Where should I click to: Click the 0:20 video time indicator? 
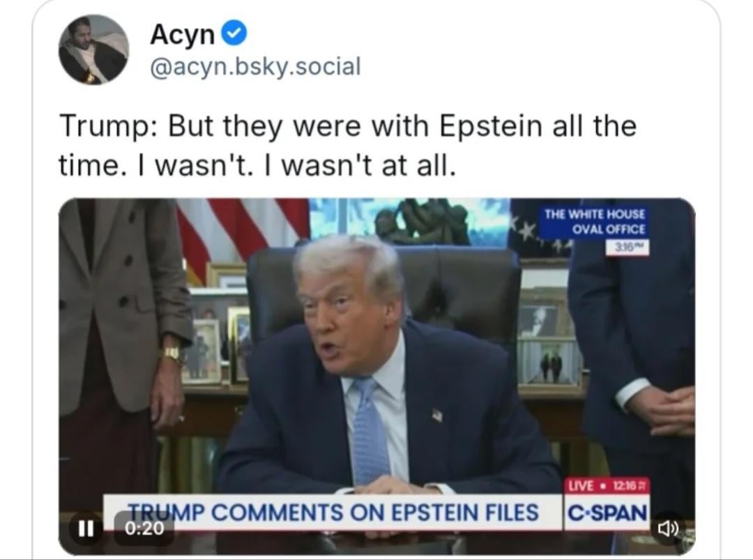pos(145,529)
